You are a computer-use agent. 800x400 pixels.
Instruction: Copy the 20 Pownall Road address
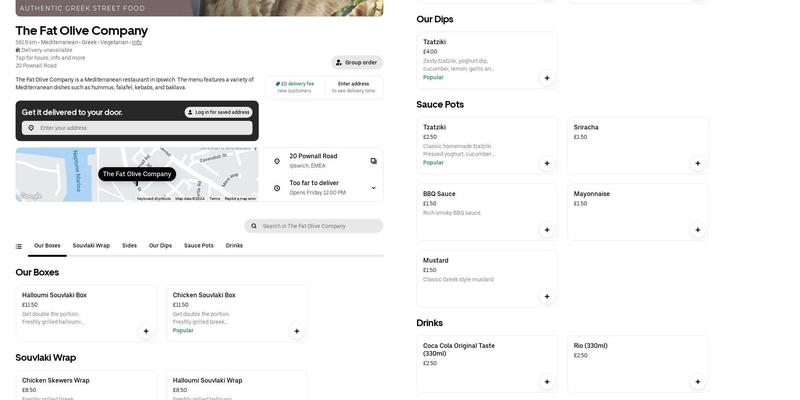pyautogui.click(x=373, y=161)
